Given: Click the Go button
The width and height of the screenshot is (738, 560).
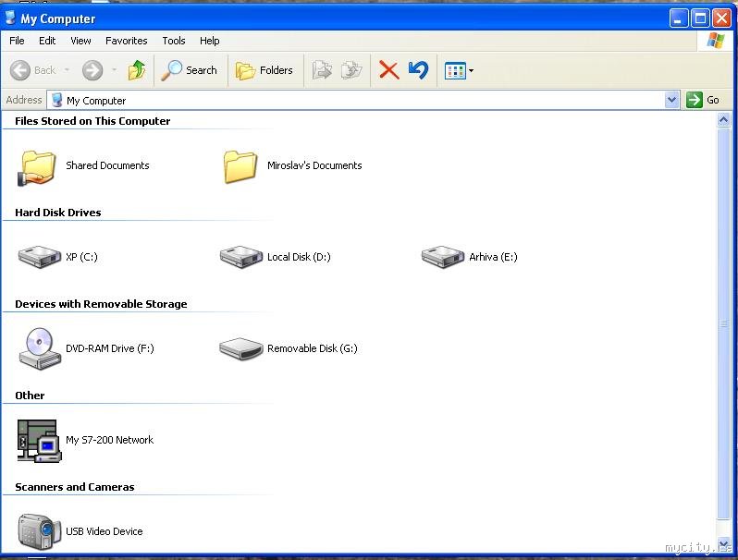Looking at the screenshot, I should pos(703,100).
